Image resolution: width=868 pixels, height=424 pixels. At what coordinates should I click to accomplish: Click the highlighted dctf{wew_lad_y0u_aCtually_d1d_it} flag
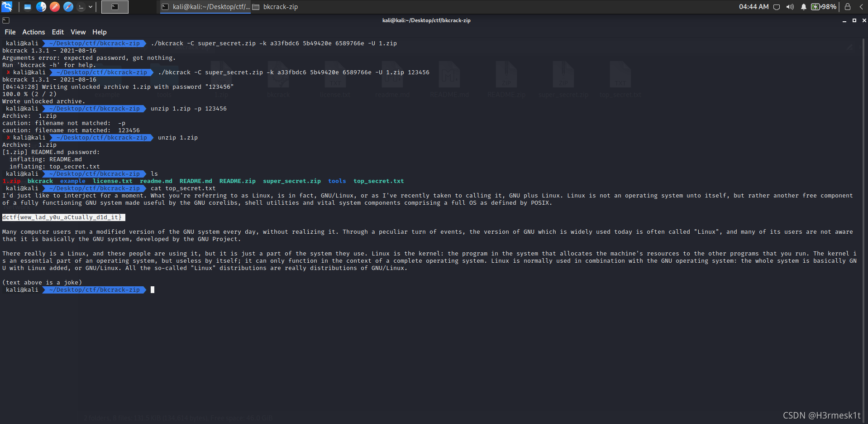tap(63, 217)
